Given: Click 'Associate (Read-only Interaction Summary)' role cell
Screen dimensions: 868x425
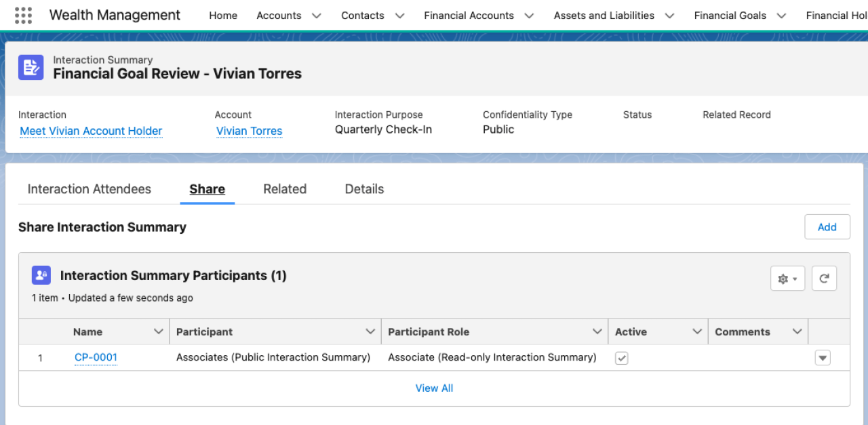Looking at the screenshot, I should click(492, 357).
